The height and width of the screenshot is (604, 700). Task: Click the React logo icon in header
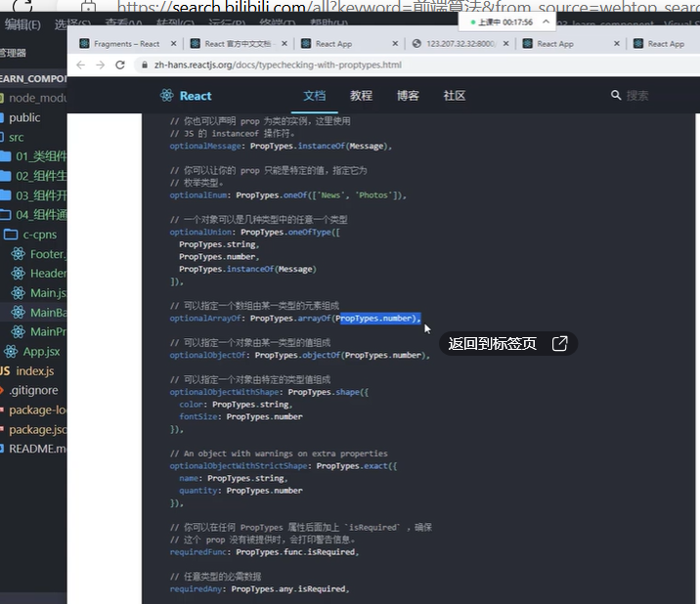[x=166, y=95]
